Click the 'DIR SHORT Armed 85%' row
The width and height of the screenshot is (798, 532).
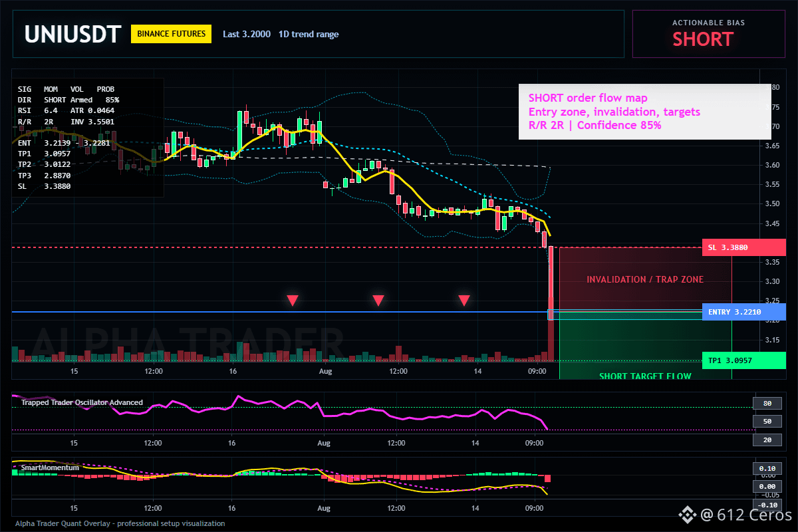68,100
